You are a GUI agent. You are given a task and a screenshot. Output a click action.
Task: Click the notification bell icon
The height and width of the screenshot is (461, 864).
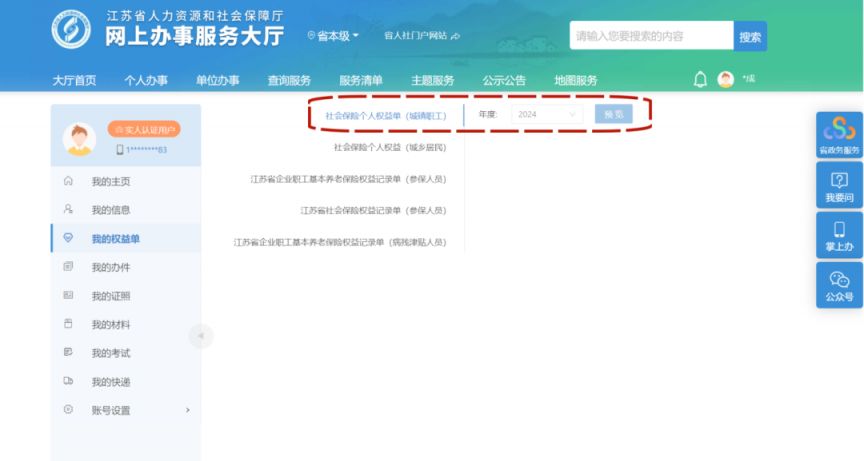(700, 80)
